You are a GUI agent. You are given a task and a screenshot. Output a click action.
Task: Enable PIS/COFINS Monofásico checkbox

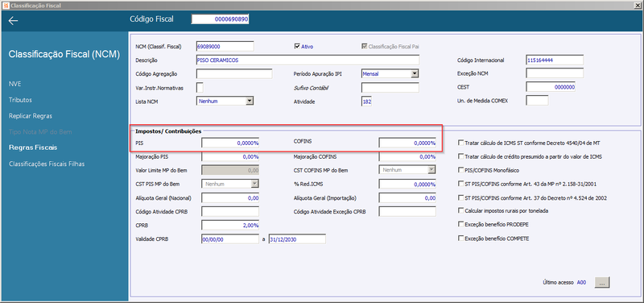[460, 170]
